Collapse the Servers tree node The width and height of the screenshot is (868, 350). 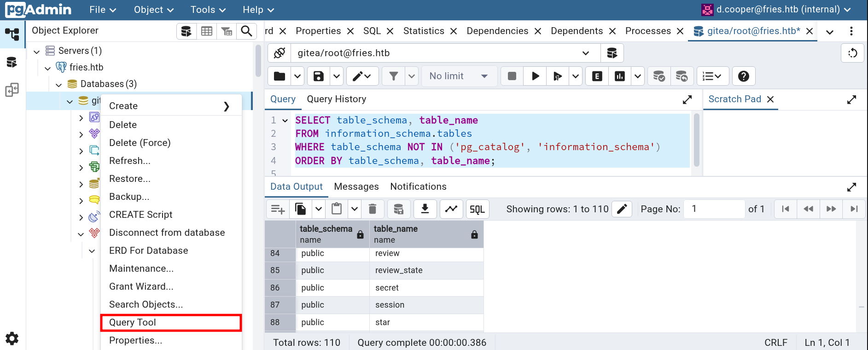(x=37, y=52)
